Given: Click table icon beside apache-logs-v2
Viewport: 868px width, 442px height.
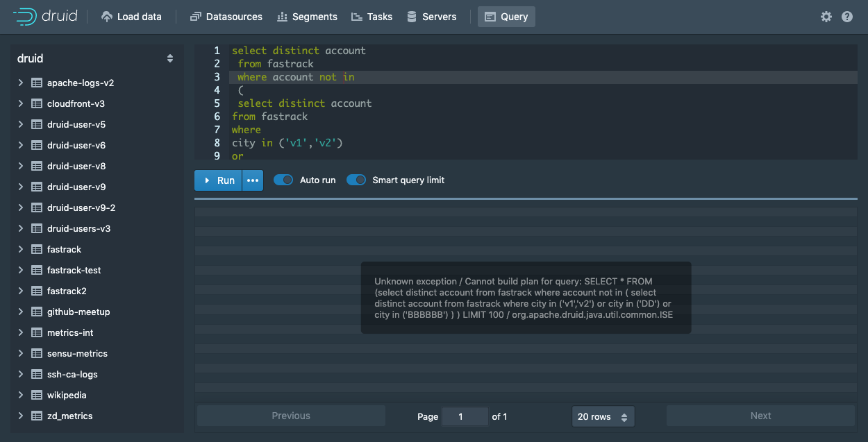Looking at the screenshot, I should [37, 83].
